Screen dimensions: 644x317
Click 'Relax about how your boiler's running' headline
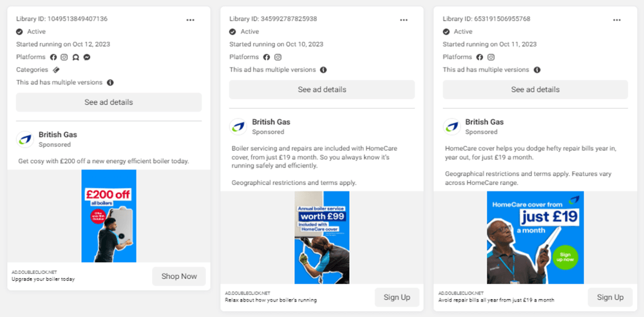(270, 300)
